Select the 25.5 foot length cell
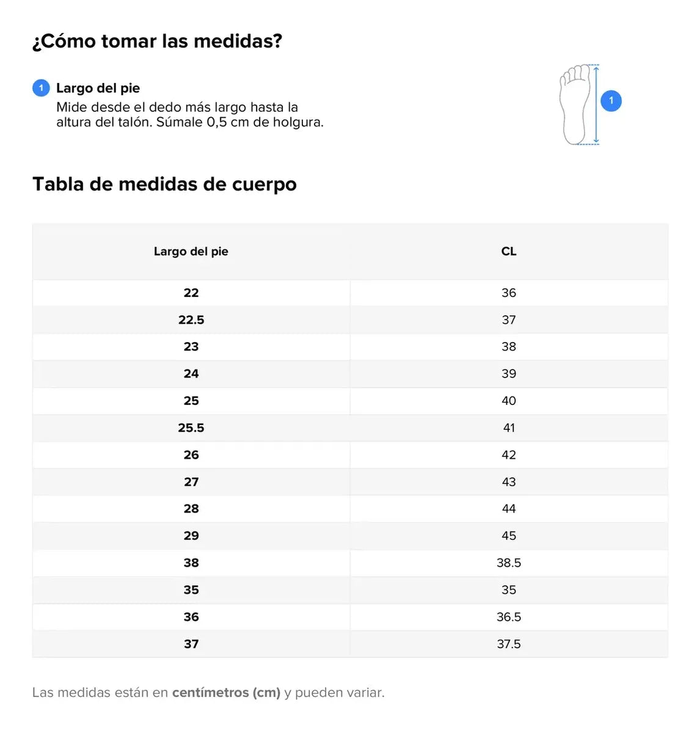 pos(191,428)
